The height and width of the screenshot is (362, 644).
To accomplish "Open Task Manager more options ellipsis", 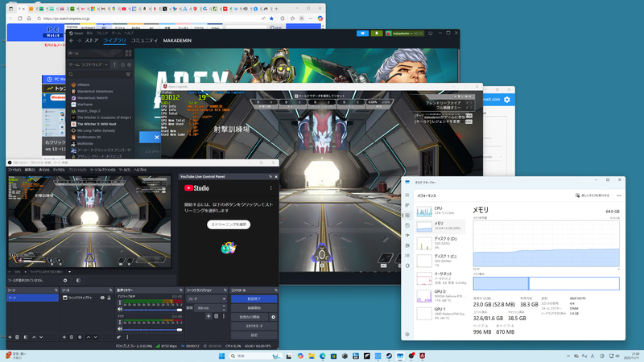I will point(618,195).
